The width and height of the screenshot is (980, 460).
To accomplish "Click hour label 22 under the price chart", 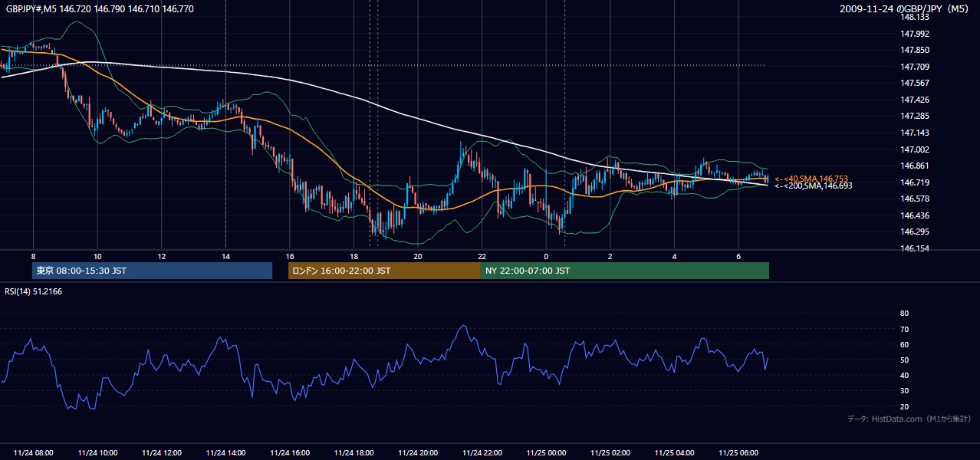I will 482,256.
